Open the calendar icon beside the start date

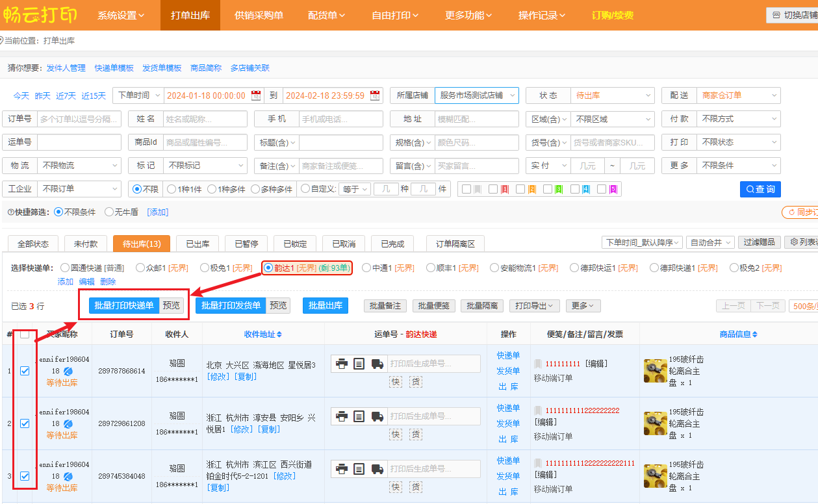(256, 95)
